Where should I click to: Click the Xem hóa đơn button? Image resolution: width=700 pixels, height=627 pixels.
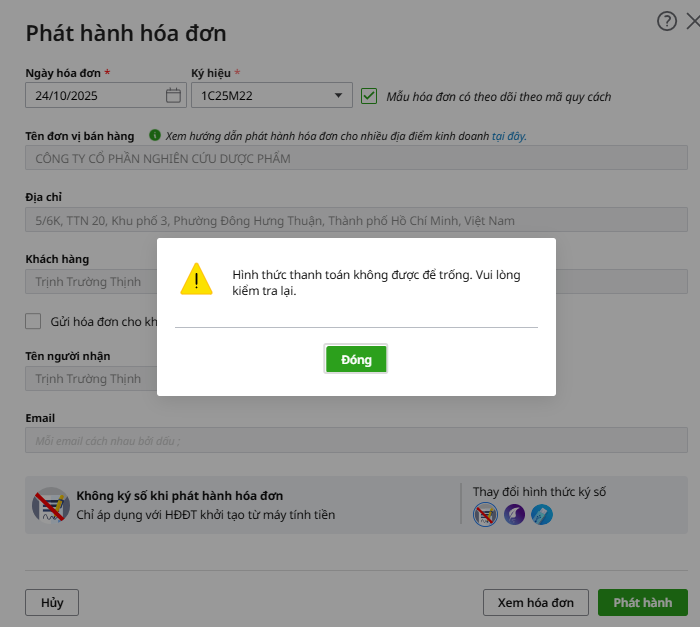(x=535, y=603)
